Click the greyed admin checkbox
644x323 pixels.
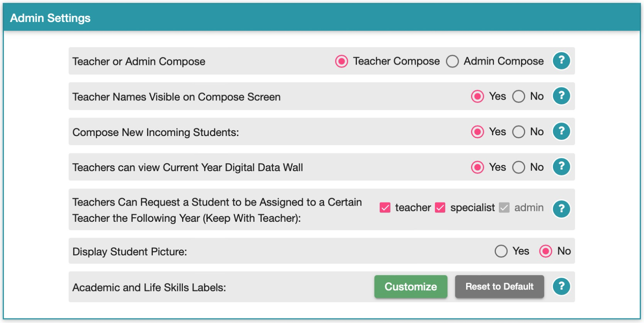pyautogui.click(x=504, y=208)
